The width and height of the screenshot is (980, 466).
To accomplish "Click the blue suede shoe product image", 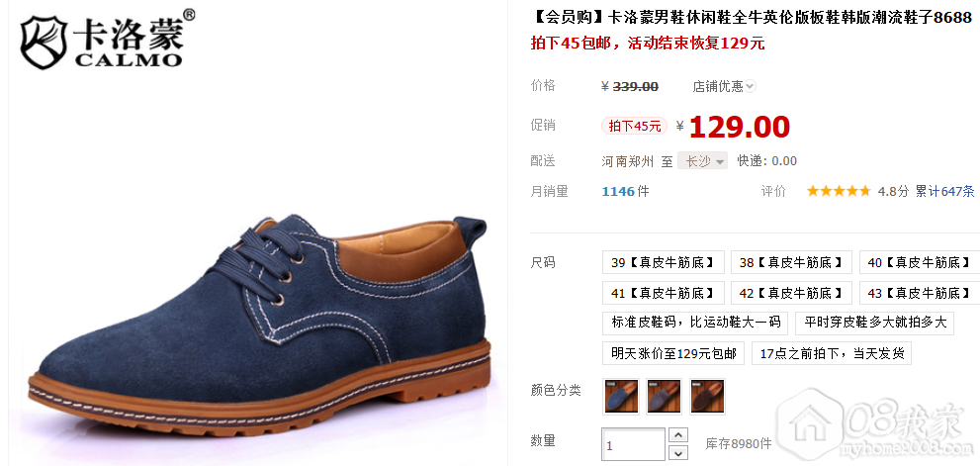I will click(260, 323).
